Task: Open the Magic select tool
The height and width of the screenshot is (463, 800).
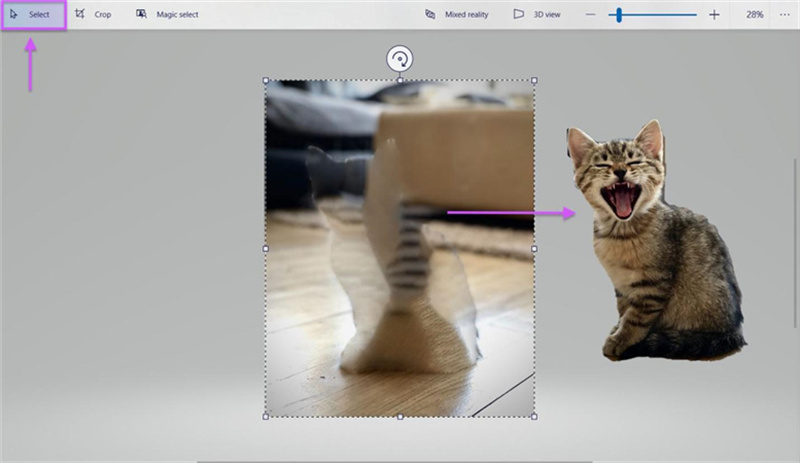Action: pos(167,15)
